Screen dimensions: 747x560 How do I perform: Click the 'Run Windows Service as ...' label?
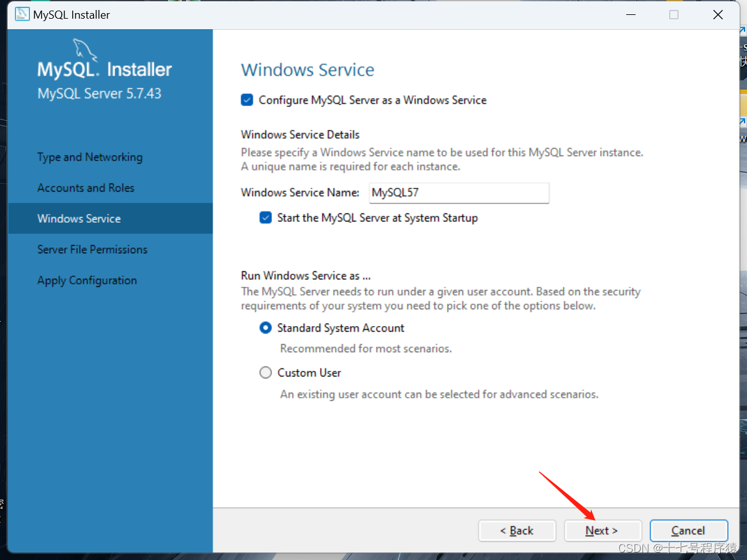[x=306, y=276]
